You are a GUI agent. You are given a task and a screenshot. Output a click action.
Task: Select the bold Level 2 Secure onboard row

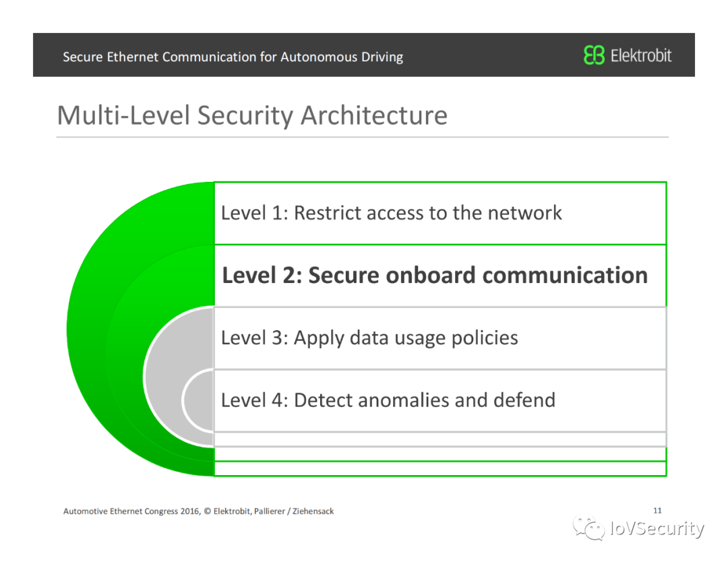click(x=439, y=275)
